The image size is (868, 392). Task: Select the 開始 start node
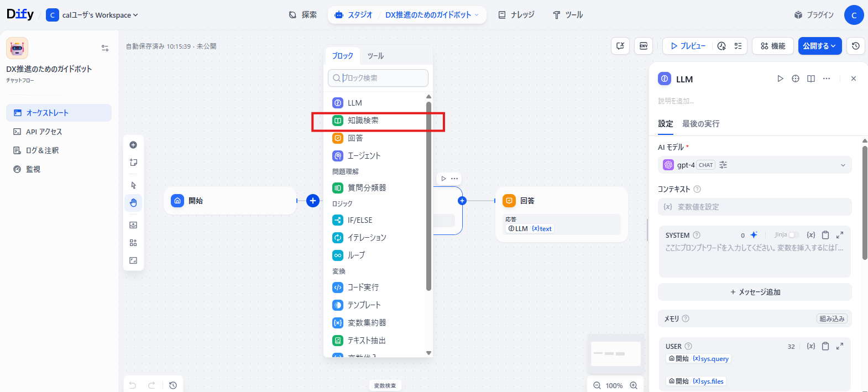pos(230,201)
